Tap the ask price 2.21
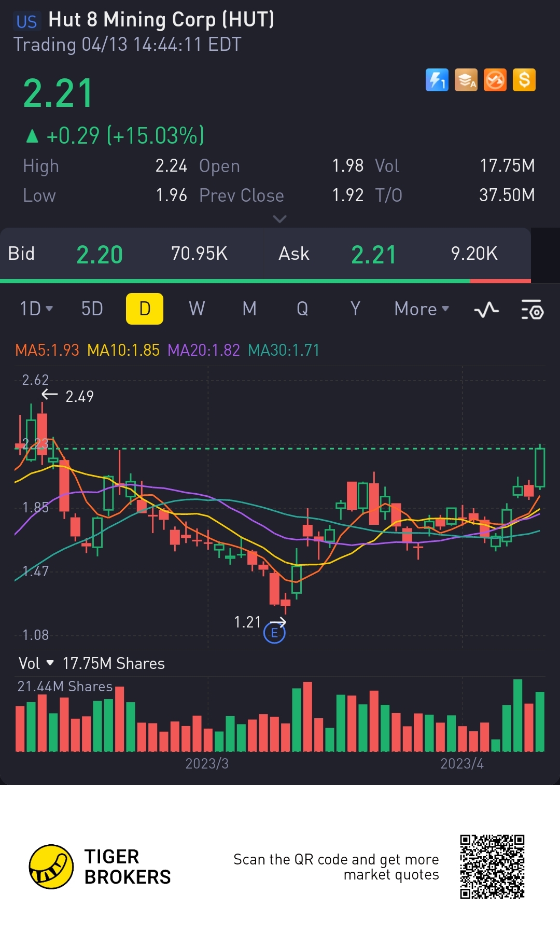 point(373,255)
